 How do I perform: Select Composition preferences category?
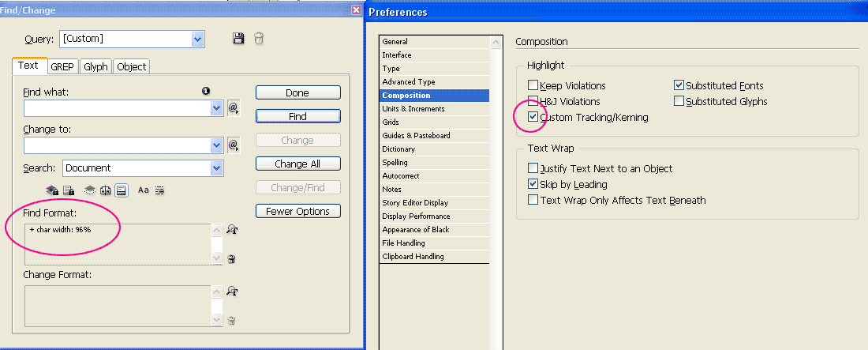pyautogui.click(x=435, y=96)
